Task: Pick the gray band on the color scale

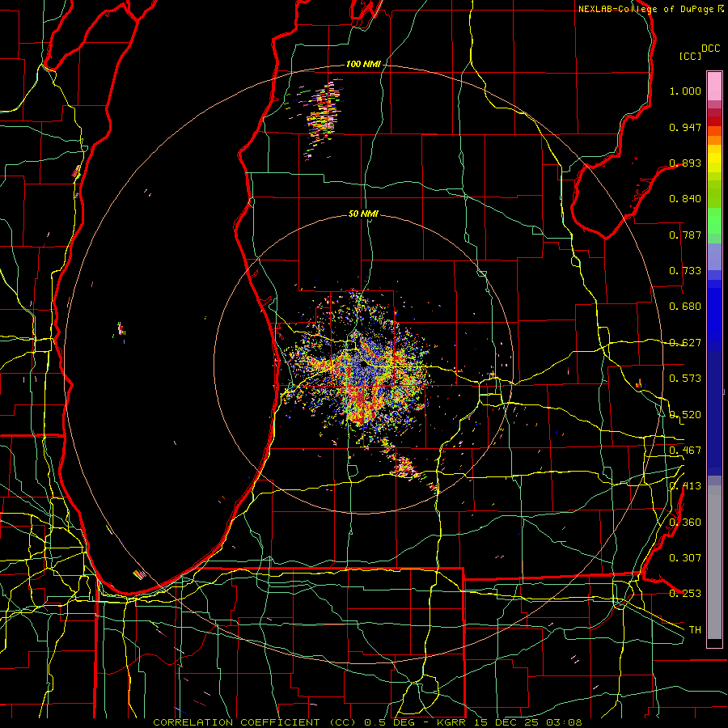Action: pos(714,562)
